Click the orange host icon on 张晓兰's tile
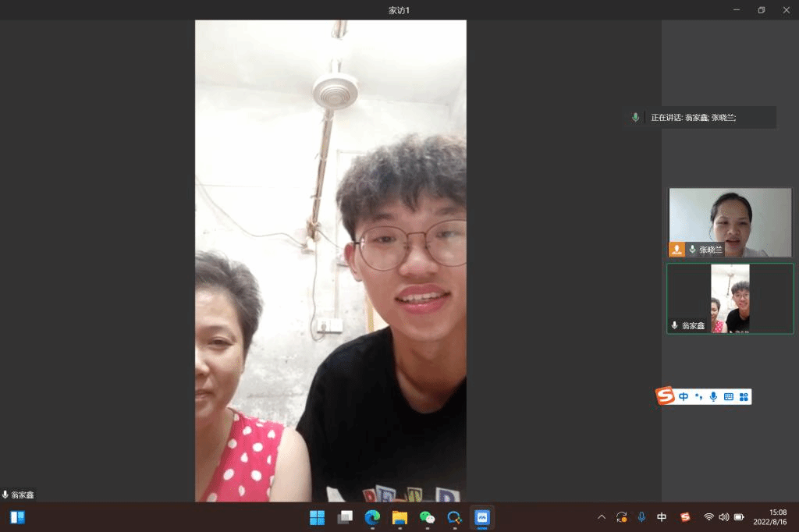 click(676, 250)
